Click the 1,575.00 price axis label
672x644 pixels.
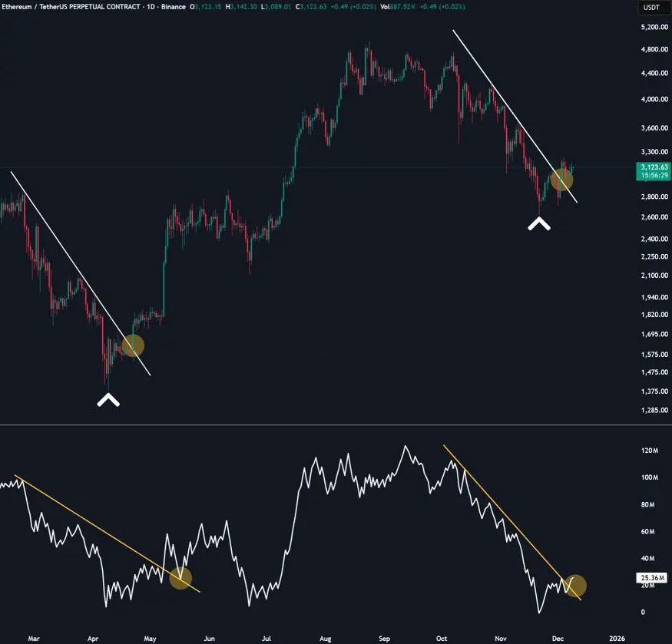point(654,355)
